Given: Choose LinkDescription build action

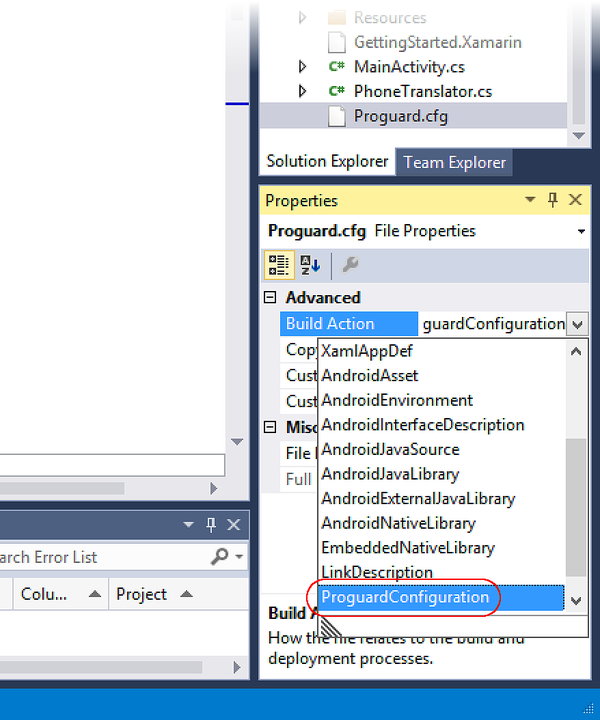Looking at the screenshot, I should coord(441,573).
